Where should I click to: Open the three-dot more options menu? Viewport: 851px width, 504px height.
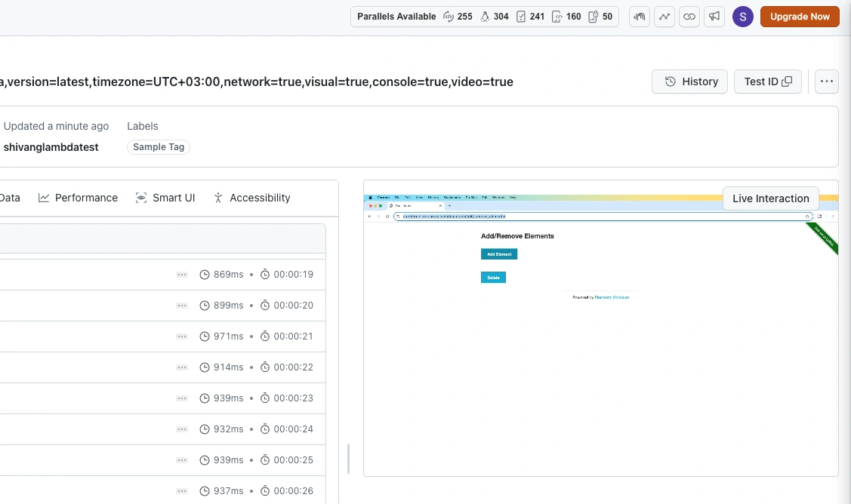tap(827, 81)
